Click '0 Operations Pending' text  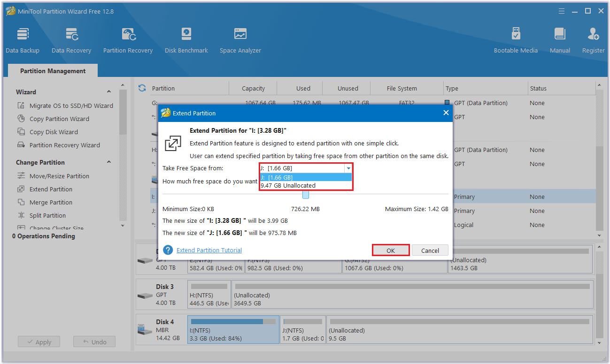(x=43, y=236)
